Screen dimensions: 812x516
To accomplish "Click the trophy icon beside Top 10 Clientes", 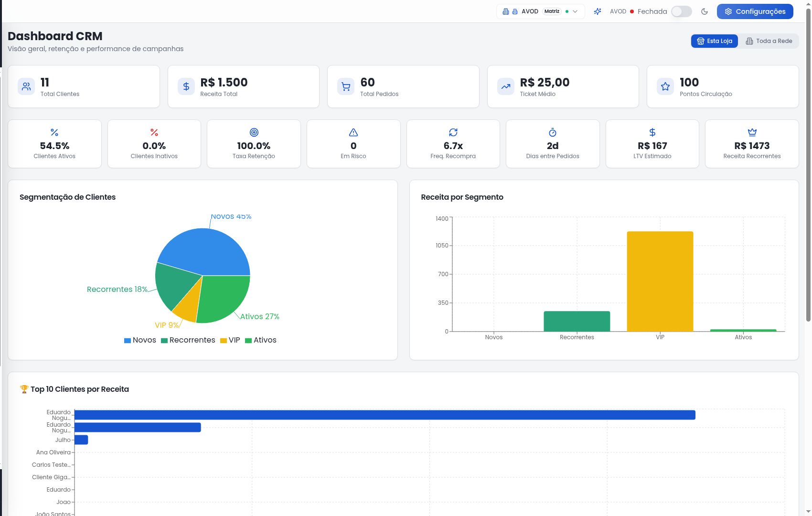I will point(24,389).
